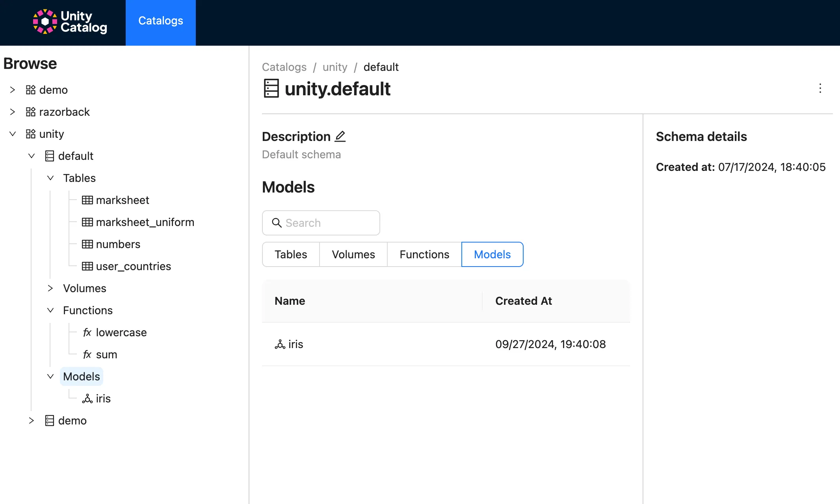Select the lowercase function fx icon

pos(87,332)
